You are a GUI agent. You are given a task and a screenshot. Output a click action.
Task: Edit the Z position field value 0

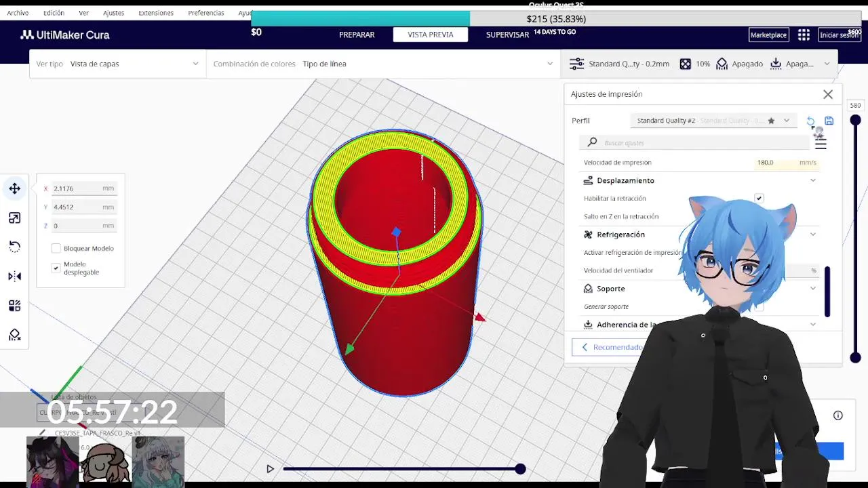pos(83,226)
